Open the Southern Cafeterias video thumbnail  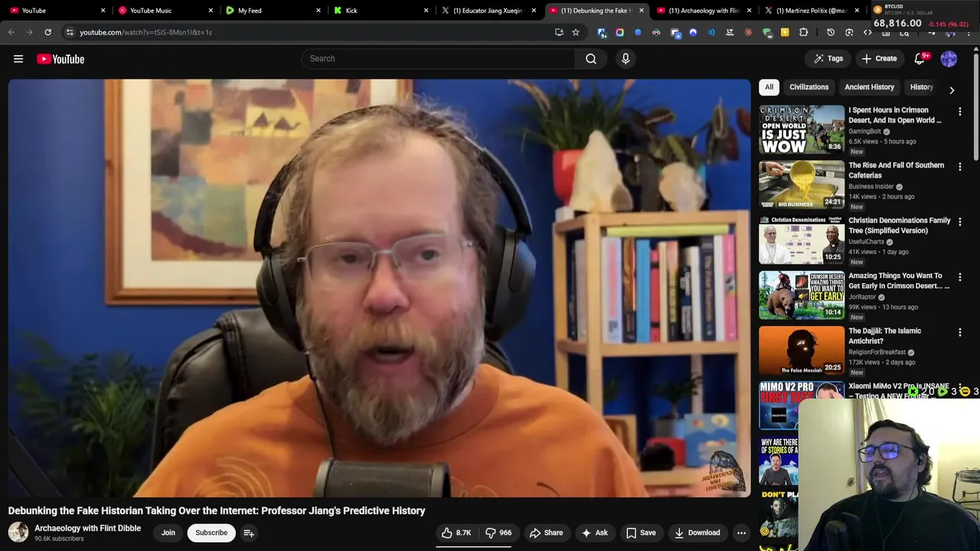(802, 185)
